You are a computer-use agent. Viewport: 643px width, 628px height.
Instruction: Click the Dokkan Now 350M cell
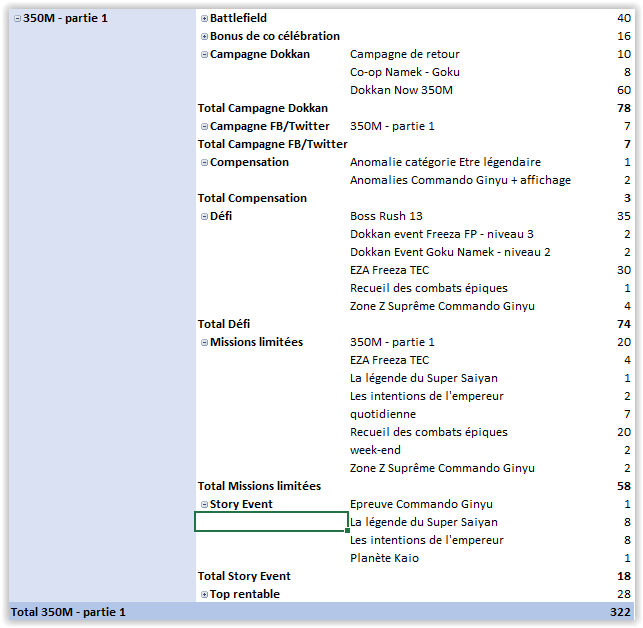tap(401, 90)
